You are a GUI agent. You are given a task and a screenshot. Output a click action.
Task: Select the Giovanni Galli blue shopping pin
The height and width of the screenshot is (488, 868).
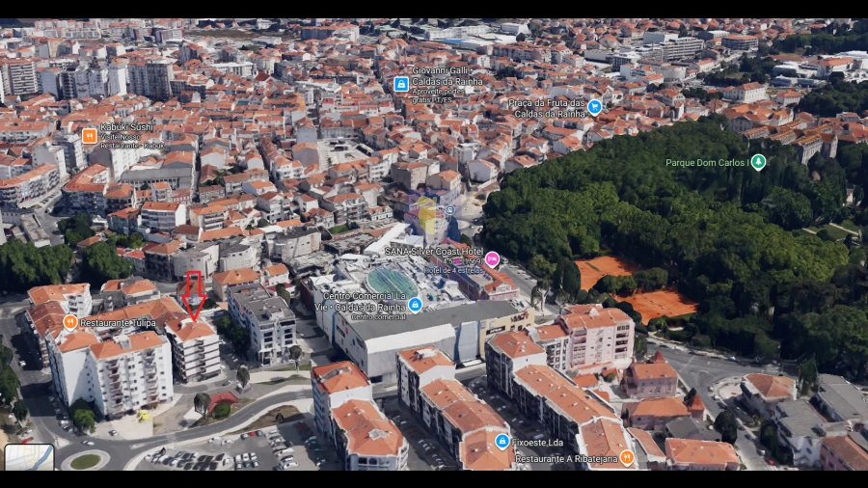pos(400,85)
